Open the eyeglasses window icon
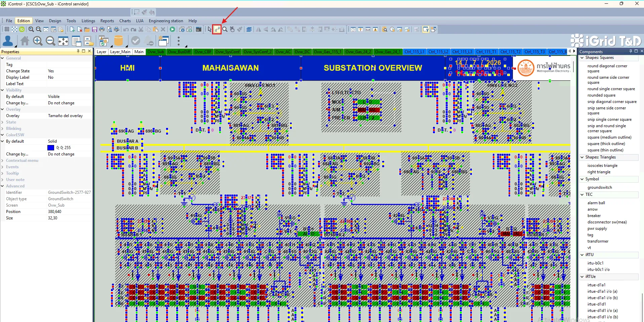The width and height of the screenshot is (644, 322). (x=368, y=30)
